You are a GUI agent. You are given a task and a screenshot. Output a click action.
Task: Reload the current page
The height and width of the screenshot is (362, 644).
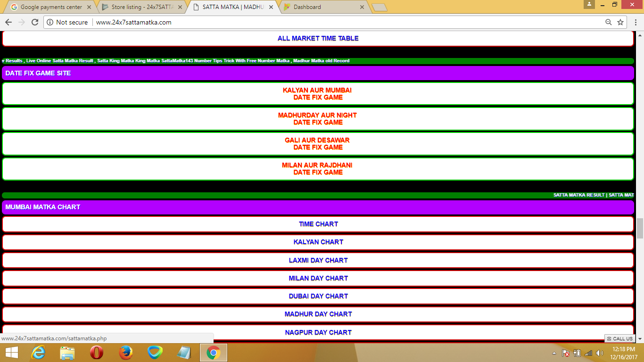click(35, 22)
